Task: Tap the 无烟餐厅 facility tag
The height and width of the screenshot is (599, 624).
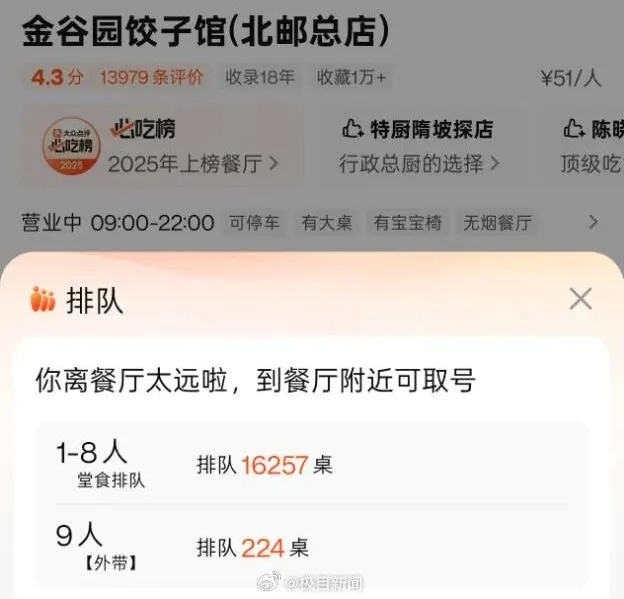Action: pos(497,222)
